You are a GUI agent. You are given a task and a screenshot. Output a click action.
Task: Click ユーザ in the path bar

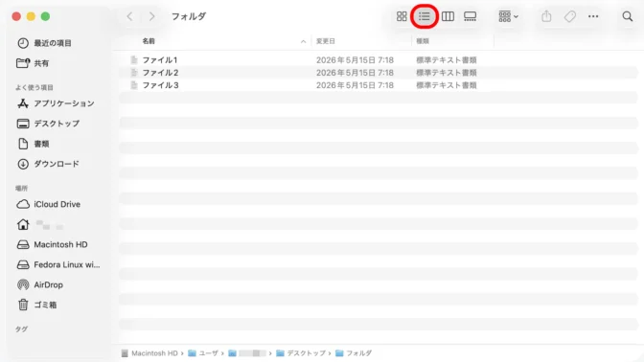[x=203, y=353]
